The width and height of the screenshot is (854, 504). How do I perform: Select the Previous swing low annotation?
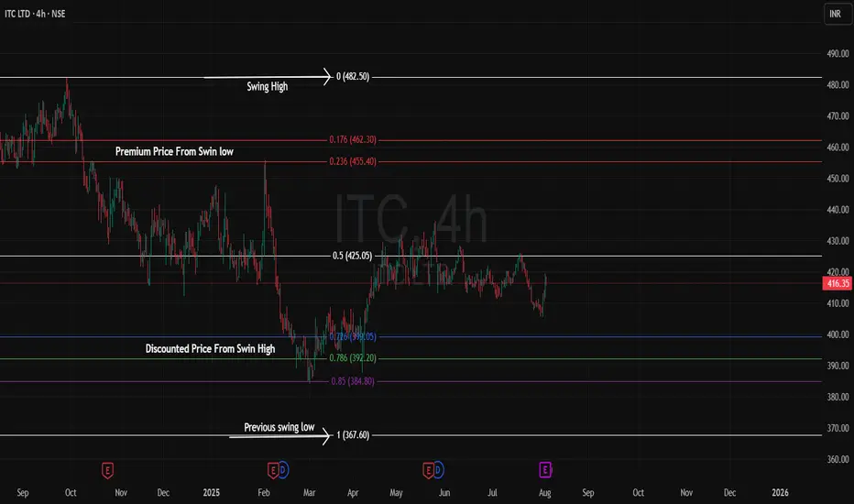[279, 427]
